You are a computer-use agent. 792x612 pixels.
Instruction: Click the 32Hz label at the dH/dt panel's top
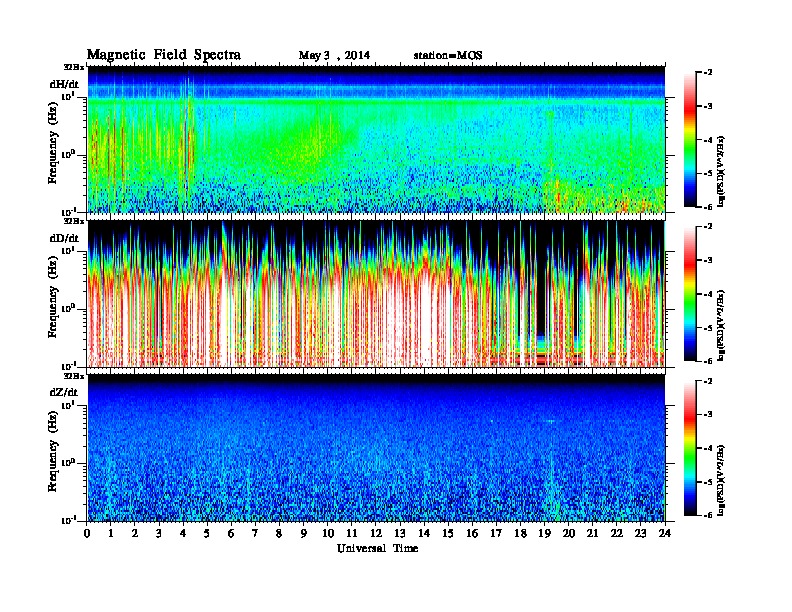pyautogui.click(x=73, y=67)
